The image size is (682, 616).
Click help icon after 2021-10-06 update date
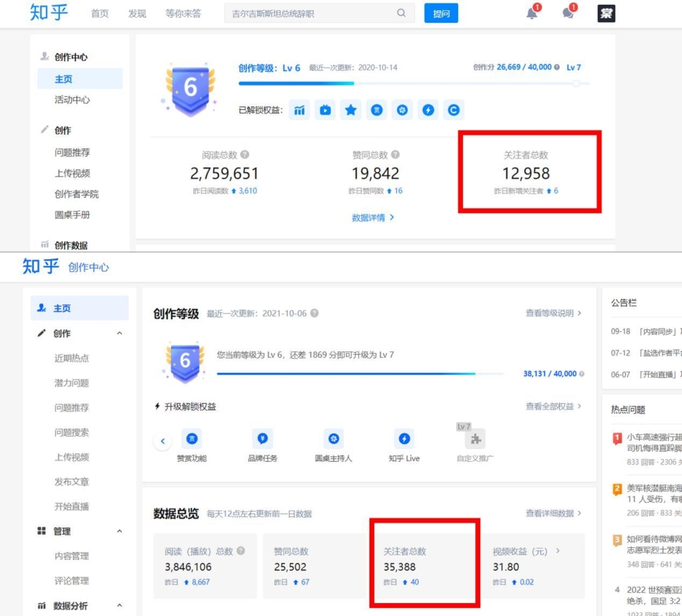coord(314,313)
